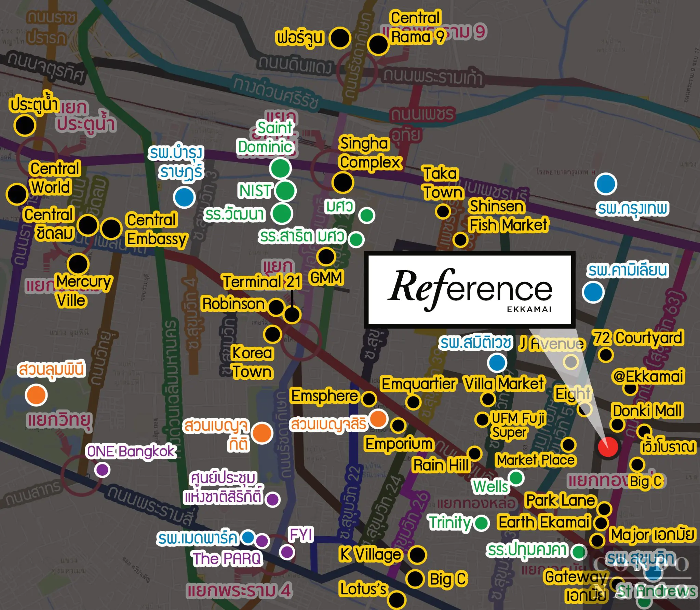Click the green รร.สาธิต มศว marker
This screenshot has height=610, width=700.
356,239
